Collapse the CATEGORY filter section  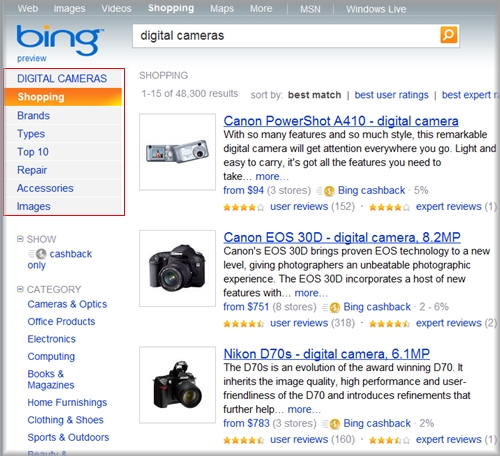tap(20, 289)
